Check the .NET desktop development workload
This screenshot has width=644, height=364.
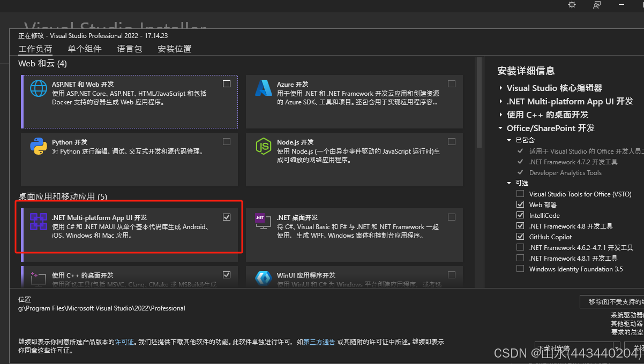pos(452,217)
